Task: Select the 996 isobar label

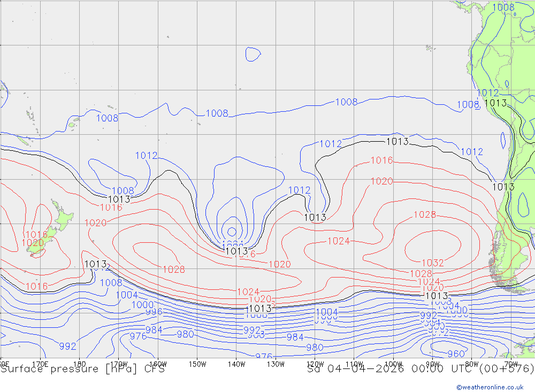Action: click(x=154, y=311)
